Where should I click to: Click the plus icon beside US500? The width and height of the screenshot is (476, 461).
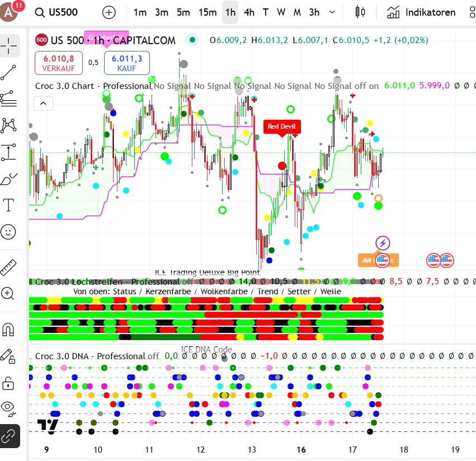tap(109, 12)
